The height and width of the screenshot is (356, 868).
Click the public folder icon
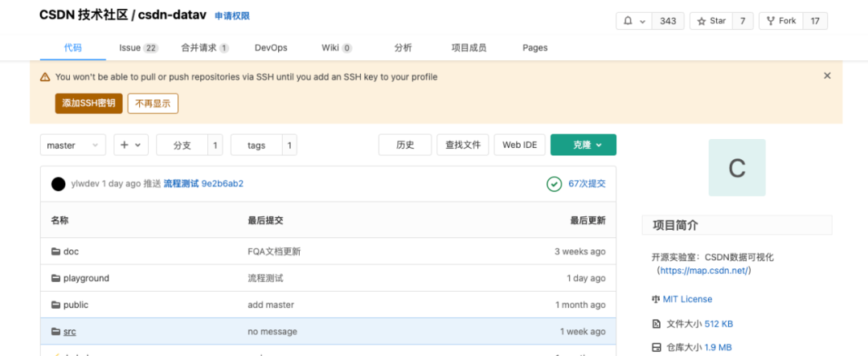point(55,305)
